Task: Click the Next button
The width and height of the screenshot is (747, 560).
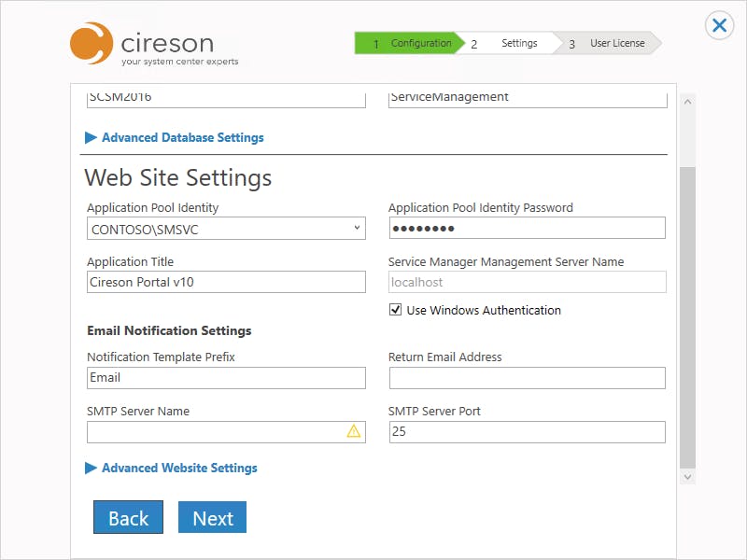Action: 213,517
